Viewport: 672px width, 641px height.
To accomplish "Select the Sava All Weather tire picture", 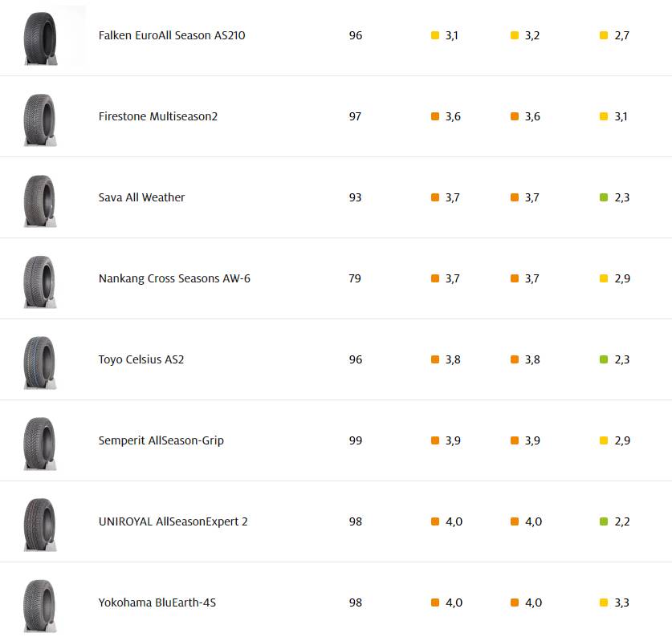I will coord(40,200).
